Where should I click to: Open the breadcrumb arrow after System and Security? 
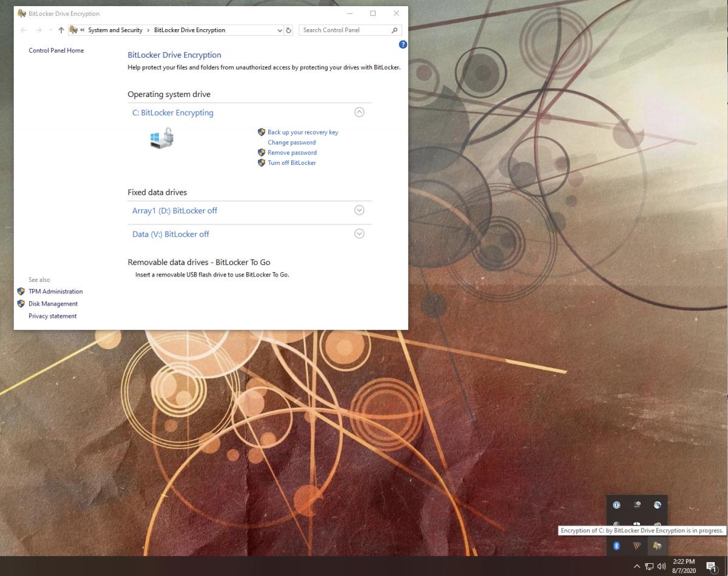pyautogui.click(x=148, y=30)
